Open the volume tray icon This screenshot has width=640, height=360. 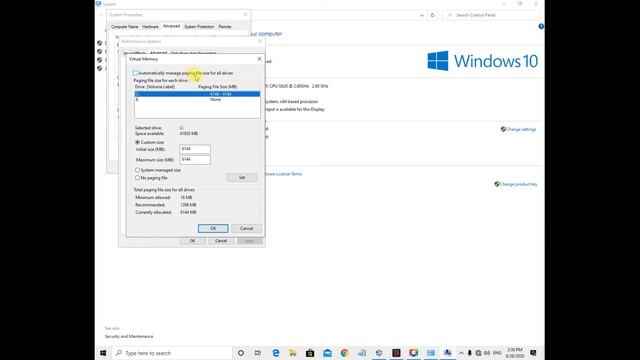(x=487, y=353)
